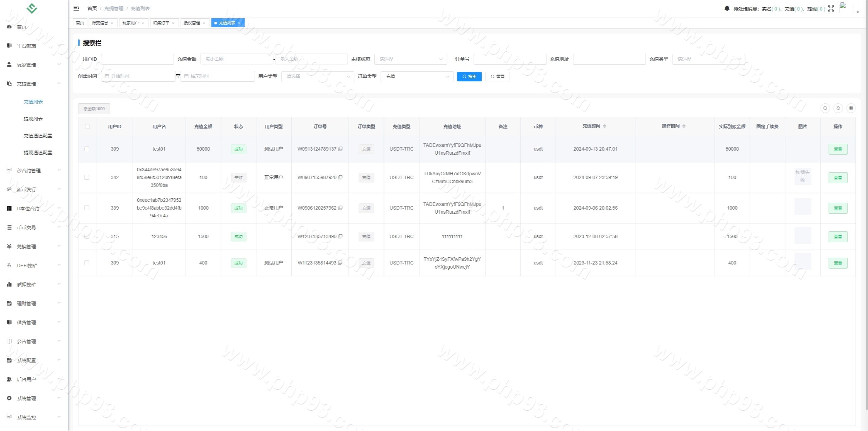Viewport: 868px width, 431px height.
Task: Select the row checkbox for user 342
Action: 87,177
